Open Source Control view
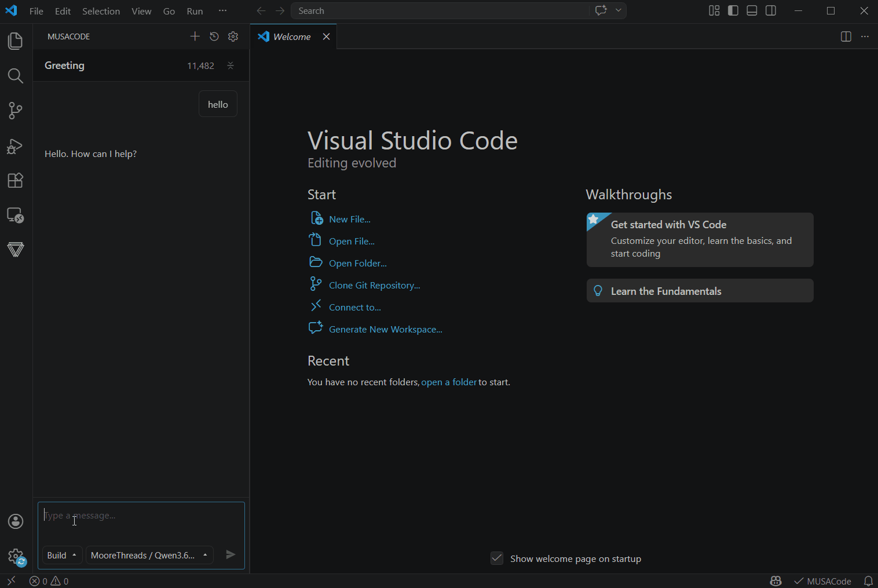This screenshot has height=588, width=878. coord(16,111)
